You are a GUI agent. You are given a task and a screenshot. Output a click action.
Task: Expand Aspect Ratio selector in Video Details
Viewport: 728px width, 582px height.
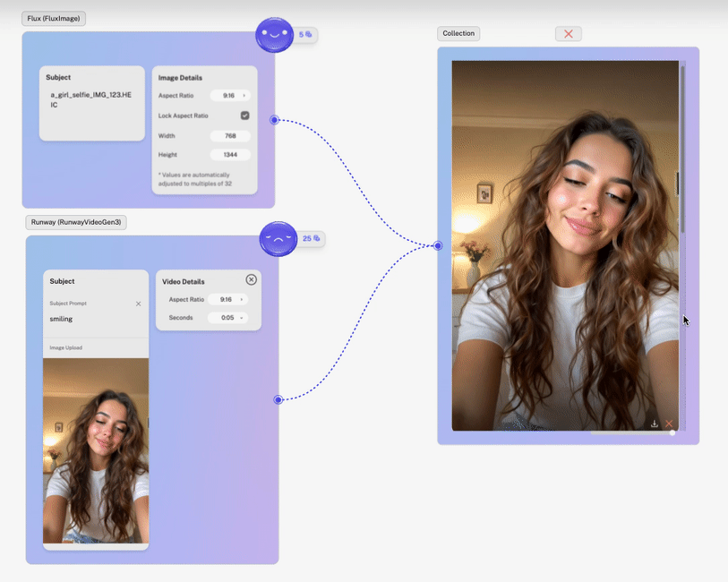tap(227, 299)
